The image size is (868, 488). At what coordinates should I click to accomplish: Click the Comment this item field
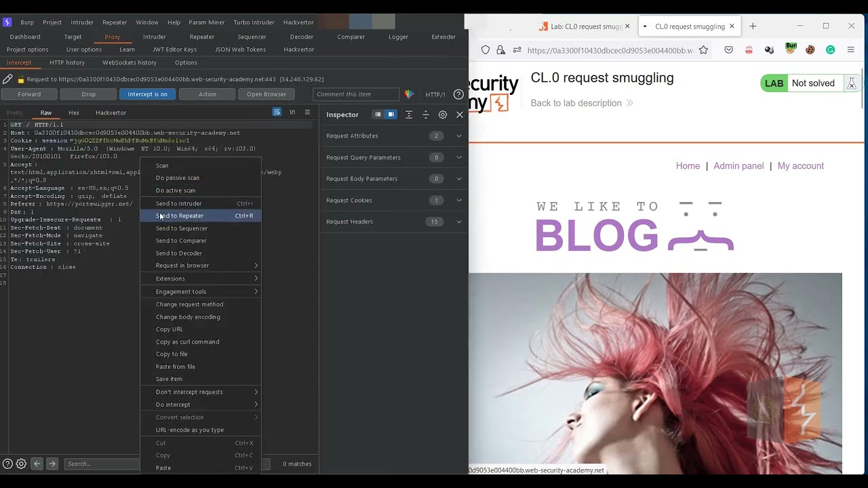[356, 94]
